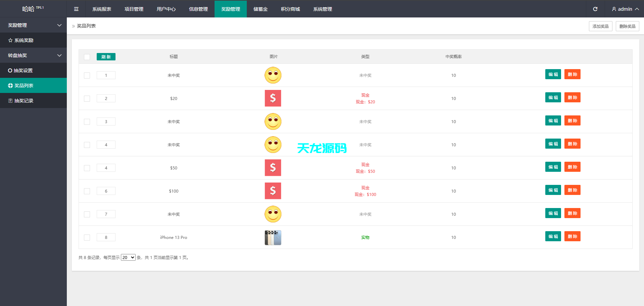This screenshot has width=644, height=306.
Task: Click the hamburger menu icon
Action: 76,9
